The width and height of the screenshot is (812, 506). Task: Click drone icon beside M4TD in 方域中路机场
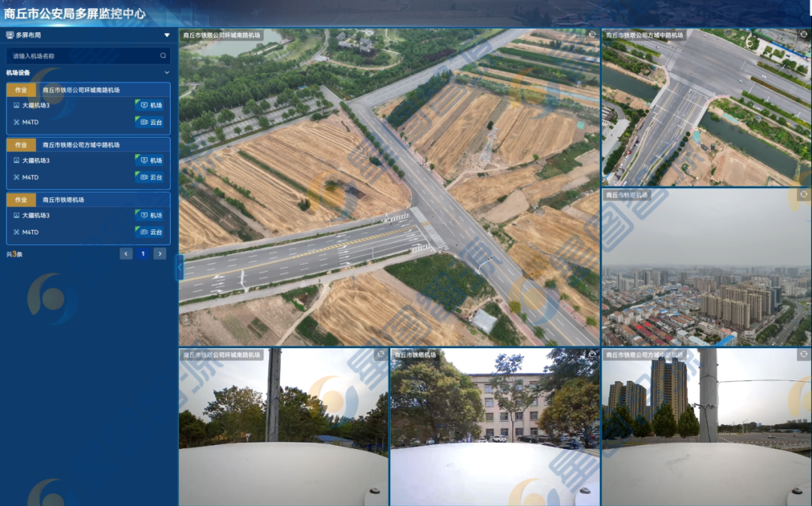coord(16,177)
